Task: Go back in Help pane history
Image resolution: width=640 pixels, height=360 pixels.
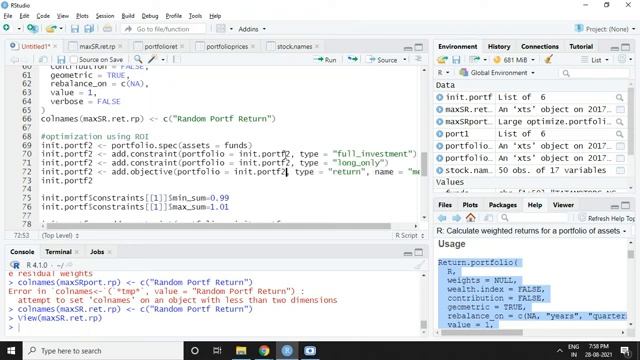Action: 442,218
